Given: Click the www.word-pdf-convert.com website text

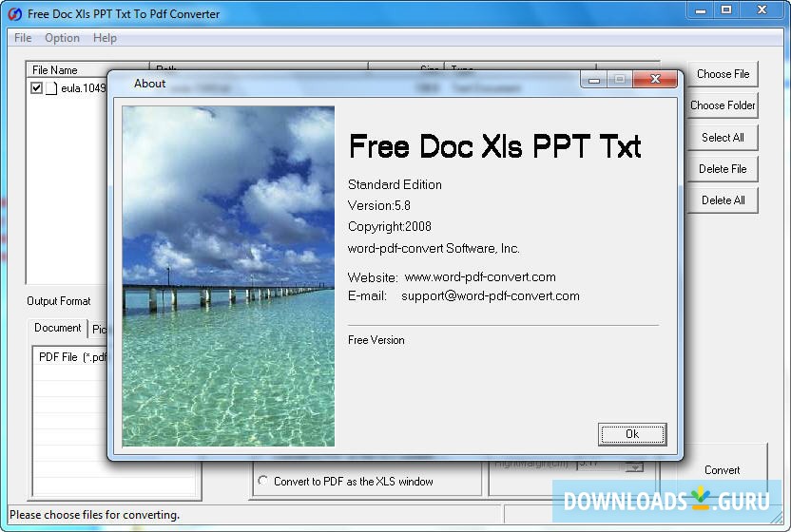Looking at the screenshot, I should (480, 276).
